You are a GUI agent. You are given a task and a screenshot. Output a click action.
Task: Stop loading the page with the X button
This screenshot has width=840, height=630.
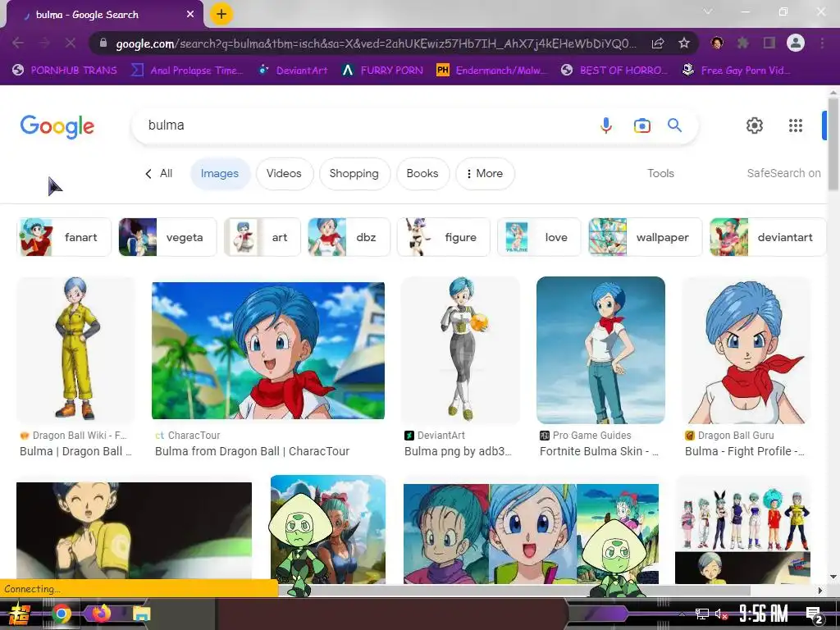(x=71, y=43)
